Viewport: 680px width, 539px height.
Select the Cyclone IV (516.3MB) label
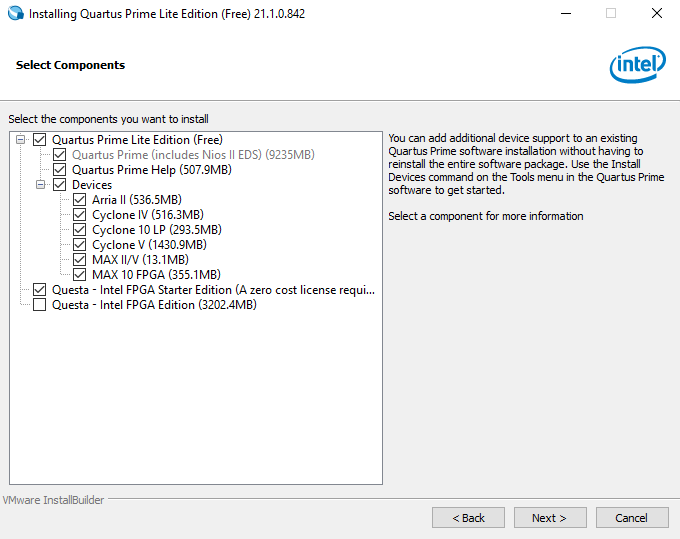pyautogui.click(x=147, y=215)
